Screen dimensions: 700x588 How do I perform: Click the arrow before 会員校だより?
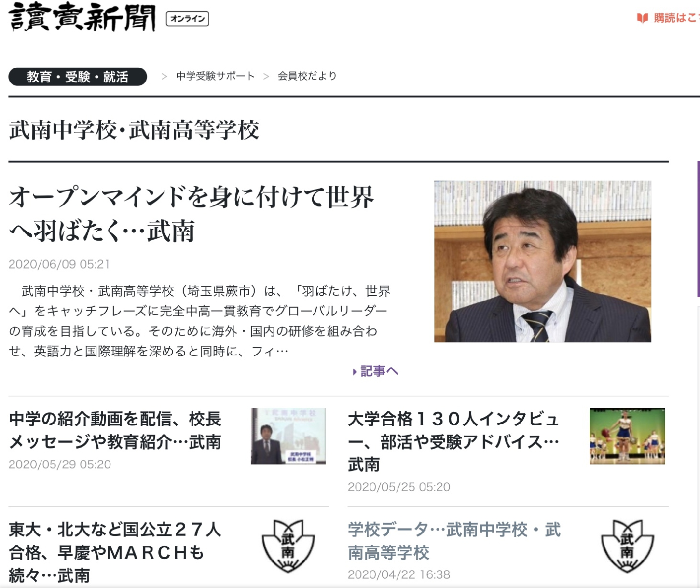pos(266,76)
